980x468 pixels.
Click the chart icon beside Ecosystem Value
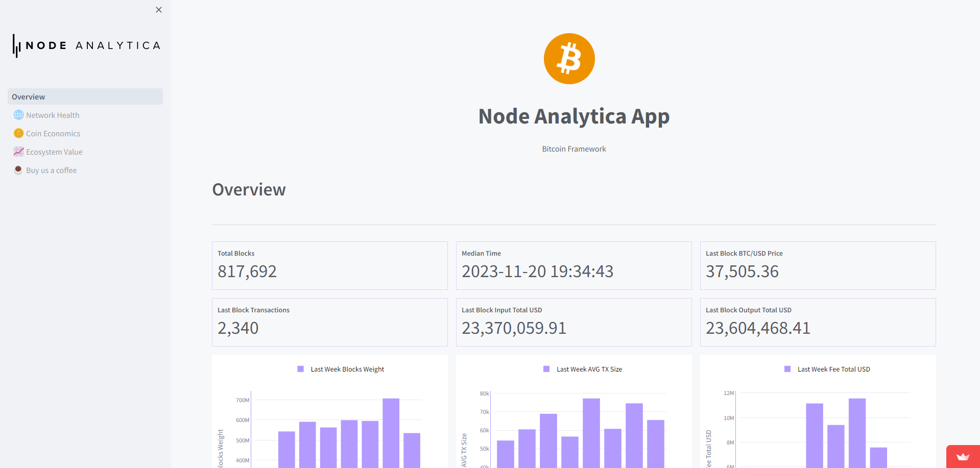(18, 152)
